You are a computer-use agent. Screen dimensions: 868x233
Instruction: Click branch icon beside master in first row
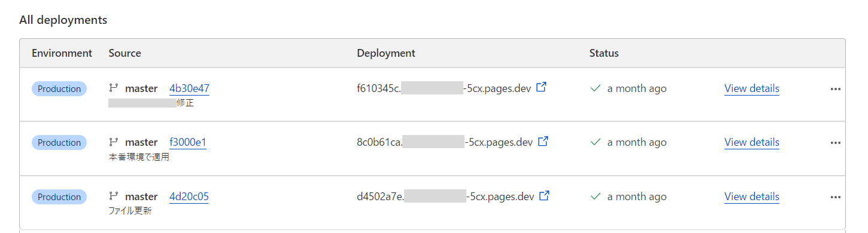click(114, 88)
